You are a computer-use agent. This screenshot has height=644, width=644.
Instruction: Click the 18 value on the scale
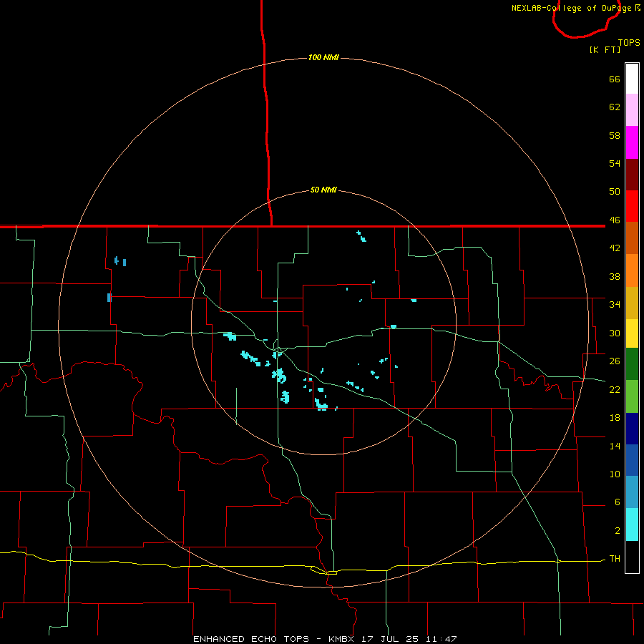pos(615,418)
